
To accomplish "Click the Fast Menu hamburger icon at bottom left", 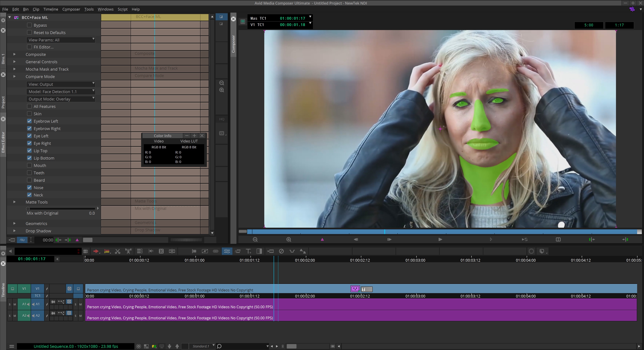I will (12, 346).
